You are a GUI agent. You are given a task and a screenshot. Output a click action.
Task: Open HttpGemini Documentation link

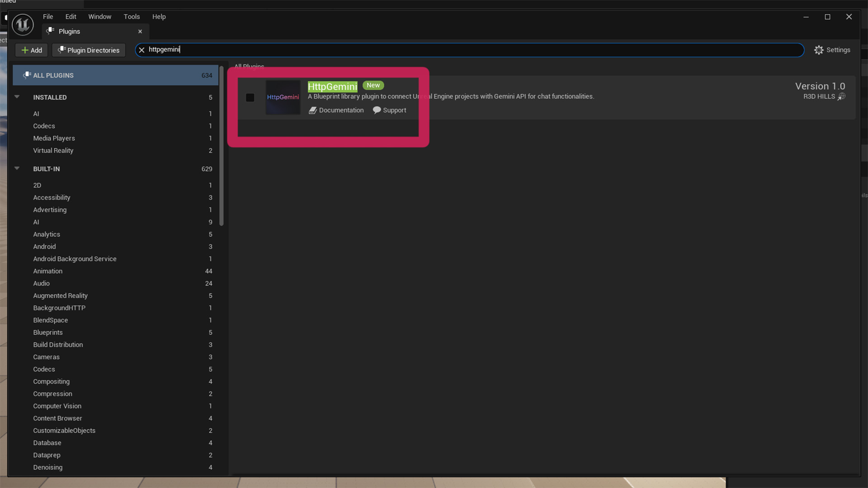coord(336,110)
